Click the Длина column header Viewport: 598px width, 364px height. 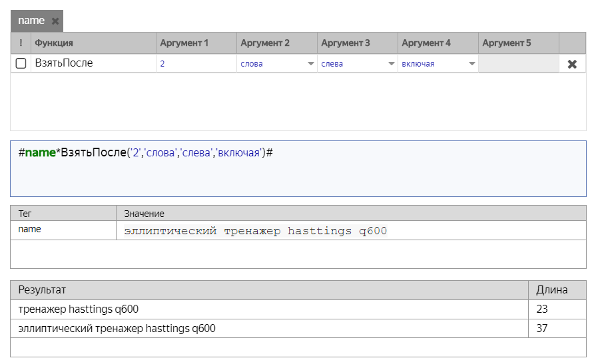552,290
